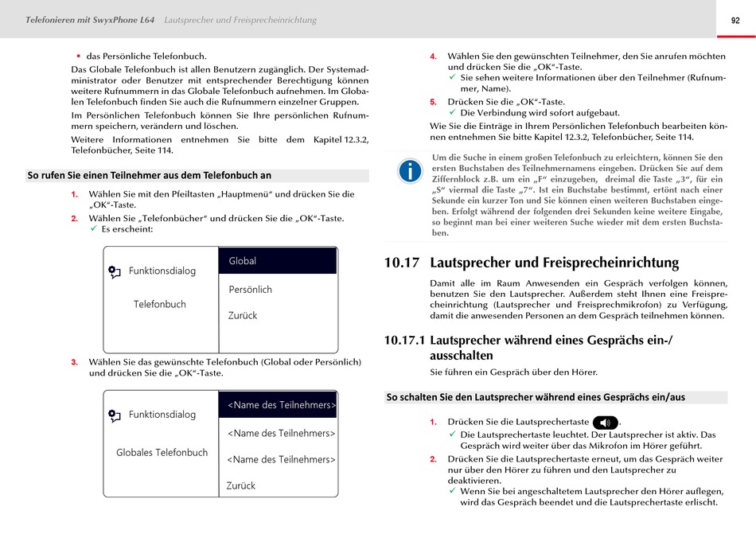Screen dimensions: 756x534
Task: Click the "Telefonieren mit SwyxPhone L64" header title
Action: coord(90,20)
